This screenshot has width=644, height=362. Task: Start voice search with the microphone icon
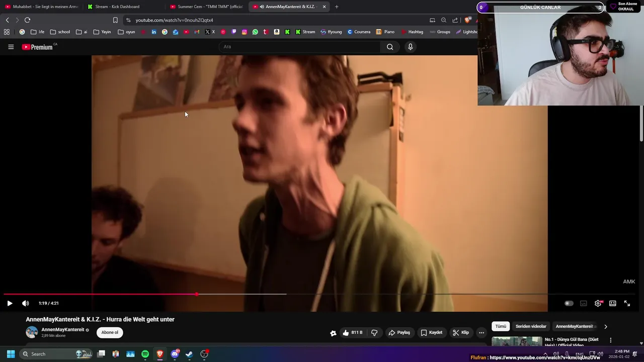410,47
